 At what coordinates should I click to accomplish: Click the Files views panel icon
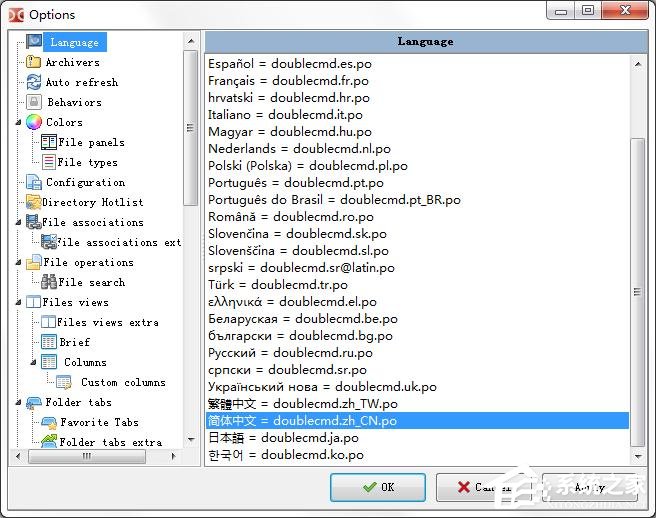point(33,302)
